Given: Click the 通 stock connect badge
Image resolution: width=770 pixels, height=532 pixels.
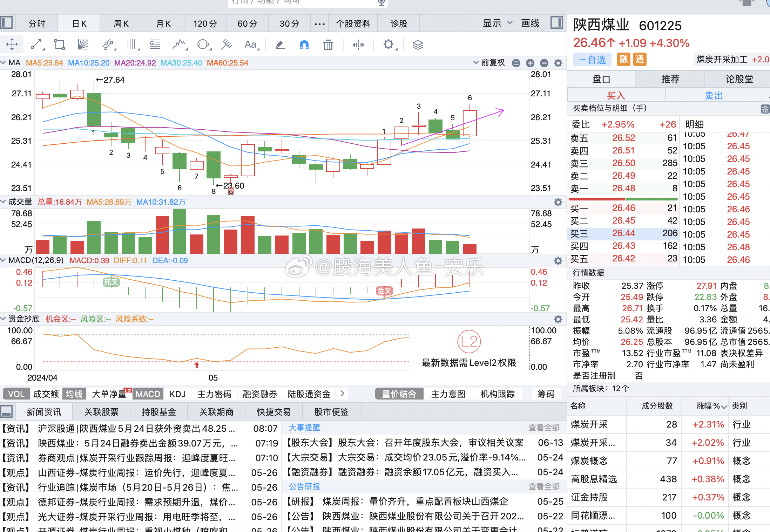Looking at the screenshot, I should [x=640, y=59].
